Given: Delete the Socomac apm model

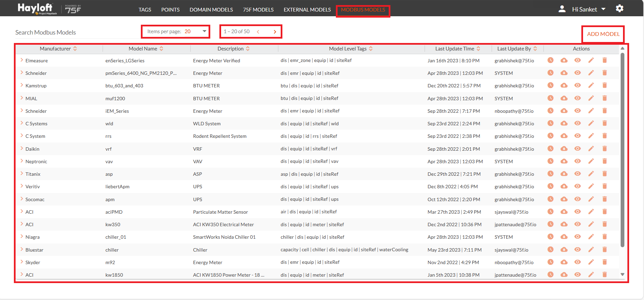Looking at the screenshot, I should pos(605,199).
